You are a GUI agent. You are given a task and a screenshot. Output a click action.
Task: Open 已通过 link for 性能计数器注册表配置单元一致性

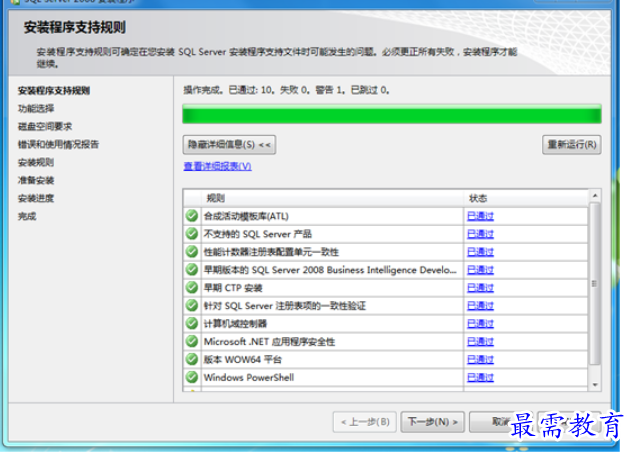480,252
